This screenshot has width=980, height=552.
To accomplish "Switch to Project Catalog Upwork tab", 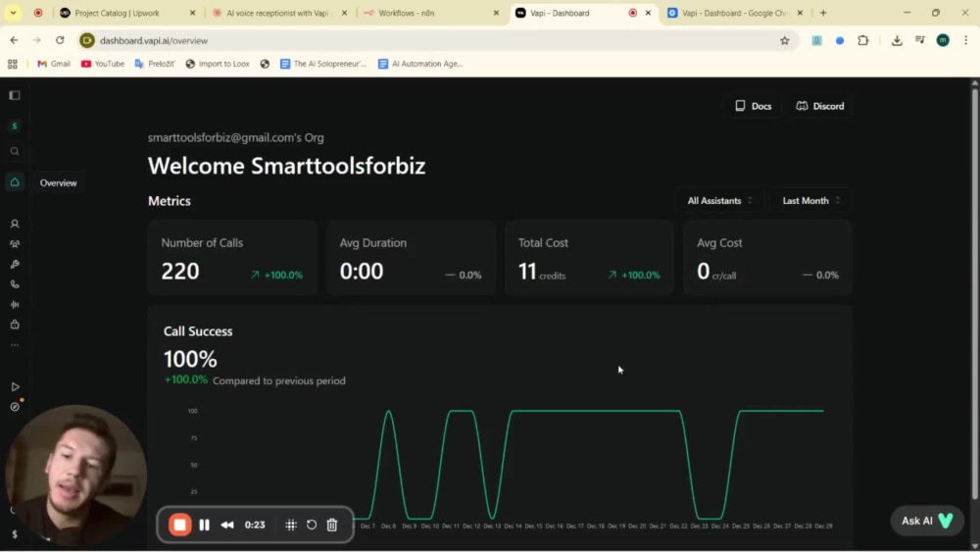I will (x=125, y=13).
